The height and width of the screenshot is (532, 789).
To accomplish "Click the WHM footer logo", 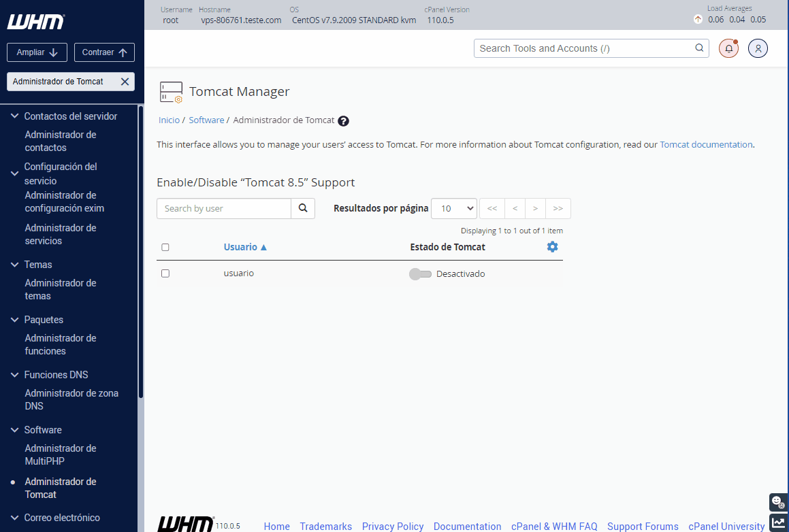I will pos(186,524).
